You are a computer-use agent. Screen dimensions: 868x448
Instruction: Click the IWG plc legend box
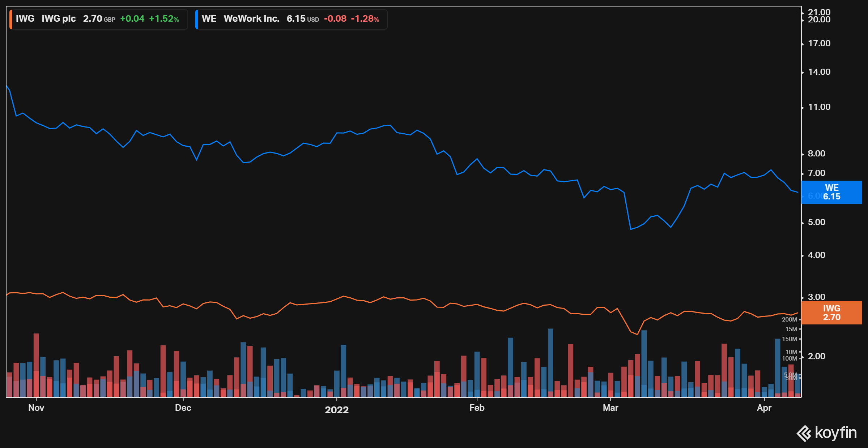coord(98,19)
